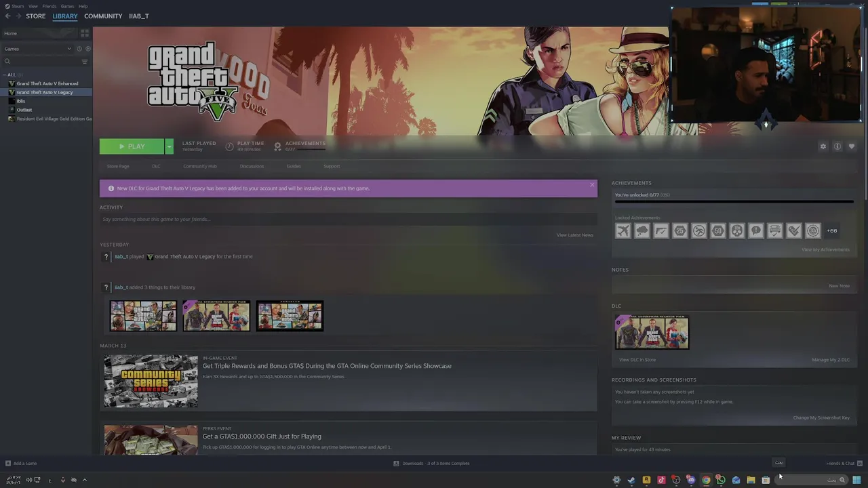Open Discord icon in taskbar
The width and height of the screenshot is (868, 488).
click(691, 480)
